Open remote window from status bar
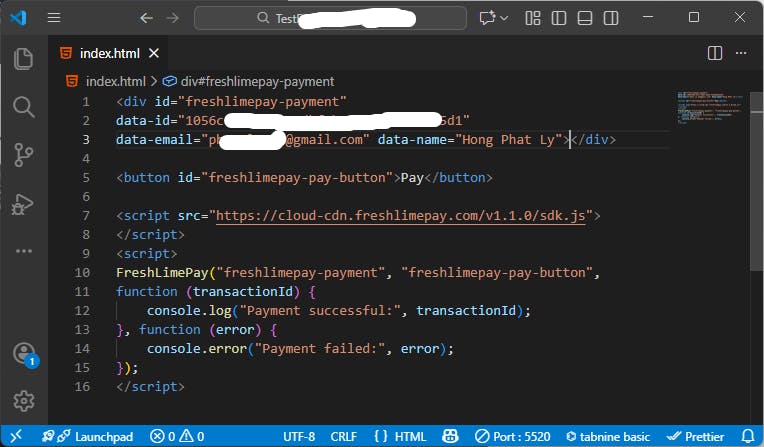The width and height of the screenshot is (764, 447). click(x=16, y=436)
